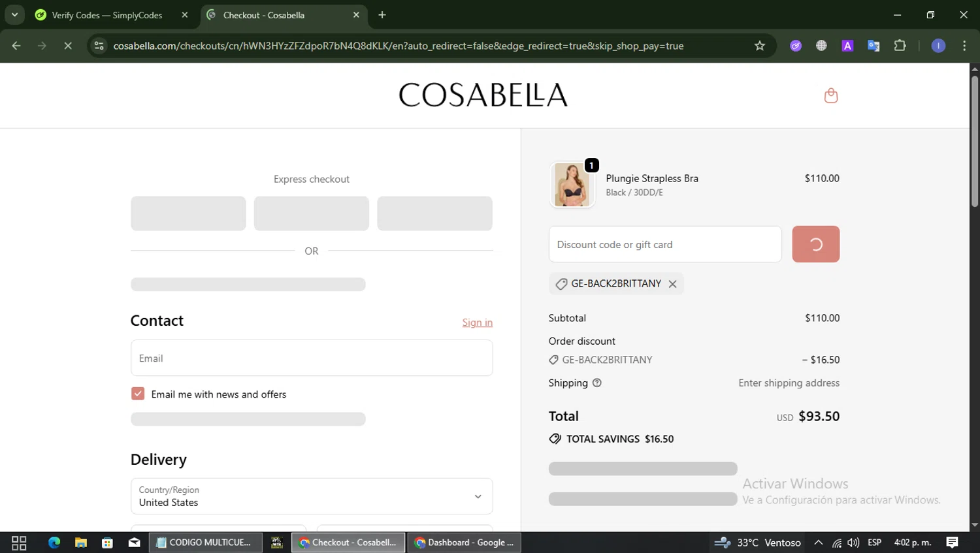Click the discount Apply button with spinner

click(x=816, y=244)
